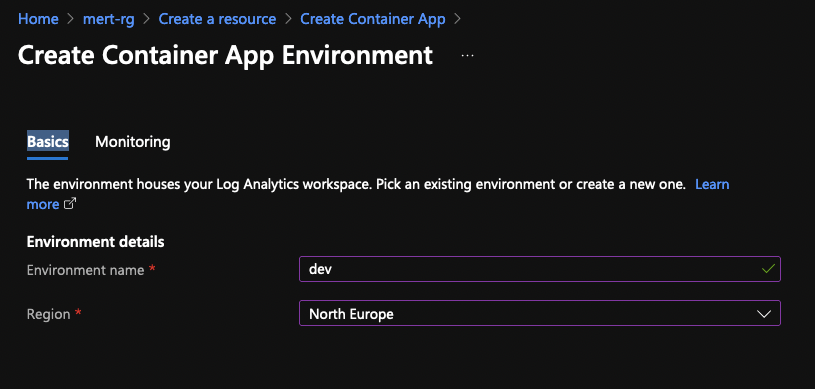Return to Create Container App breadcrumb

[373, 19]
